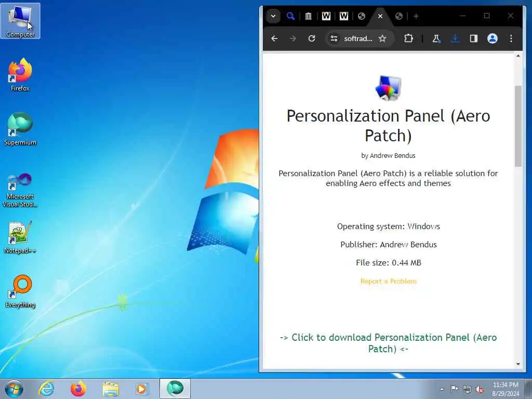Viewport: 532px width, 399px height.
Task: Click the 'File size: 0.44 MB' text
Action: tap(389, 262)
